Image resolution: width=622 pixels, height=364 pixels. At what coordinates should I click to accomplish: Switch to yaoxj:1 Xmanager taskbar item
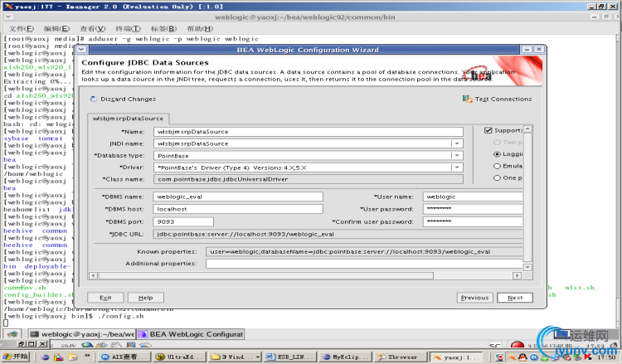(x=456, y=357)
